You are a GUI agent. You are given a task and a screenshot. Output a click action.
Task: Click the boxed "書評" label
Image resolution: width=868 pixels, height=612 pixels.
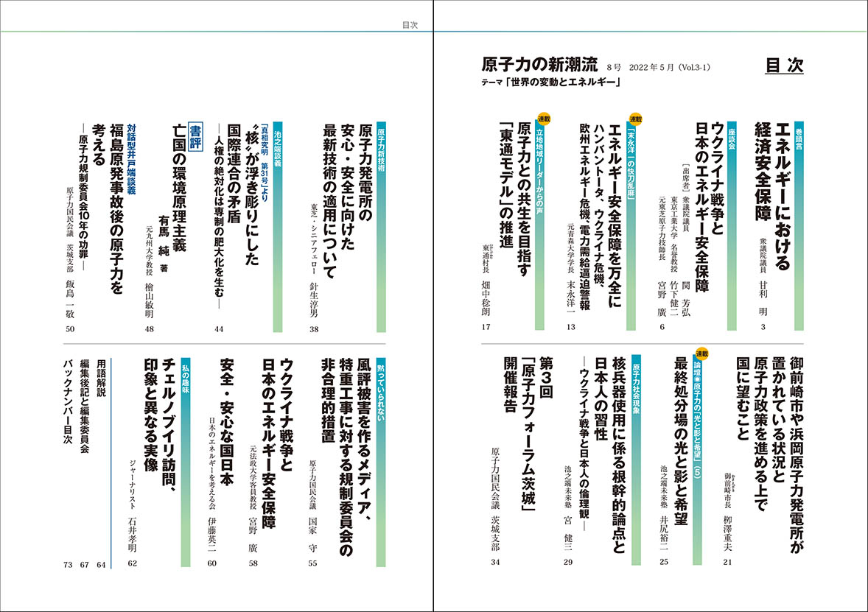196,136
